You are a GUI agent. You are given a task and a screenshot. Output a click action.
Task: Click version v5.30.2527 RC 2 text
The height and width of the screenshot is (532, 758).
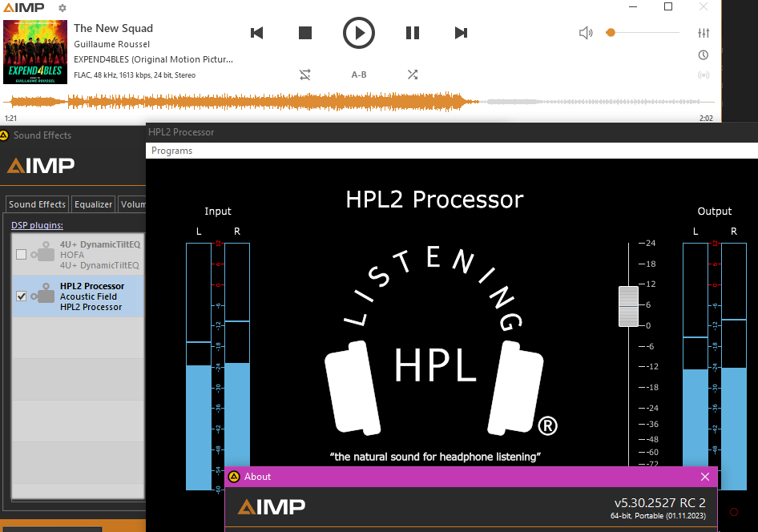659,503
